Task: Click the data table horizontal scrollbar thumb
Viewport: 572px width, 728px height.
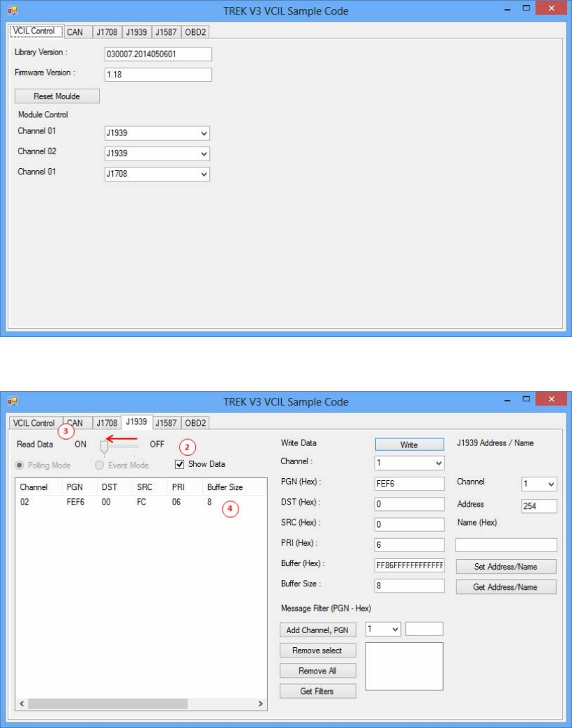Action: pos(107,704)
